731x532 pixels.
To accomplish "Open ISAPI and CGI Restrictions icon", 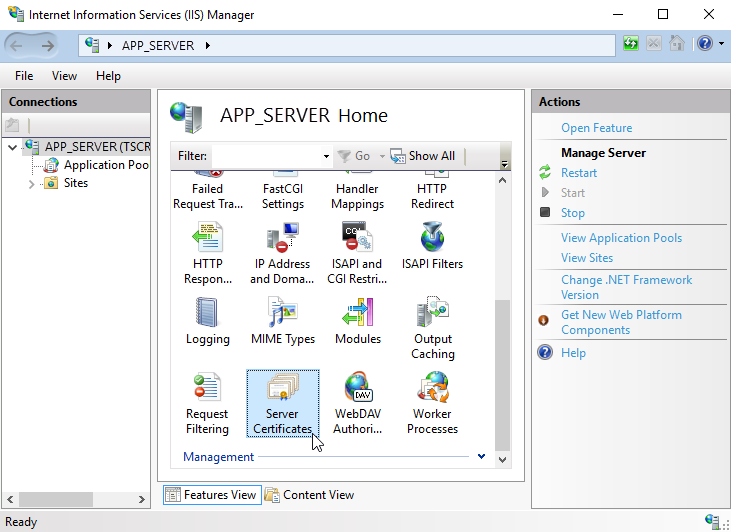I will (x=357, y=253).
